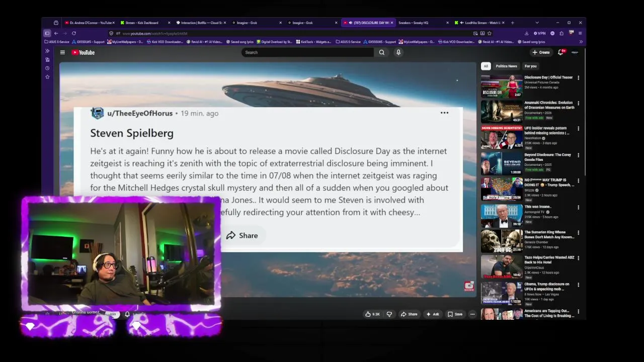The width and height of the screenshot is (644, 362).
Task: Open options for Disclosure Day Official Teaser
Action: click(x=578, y=78)
